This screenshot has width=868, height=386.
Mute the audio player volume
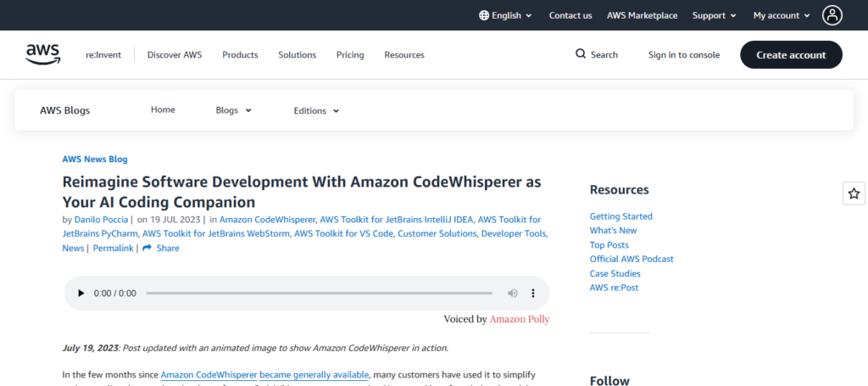[513, 293]
